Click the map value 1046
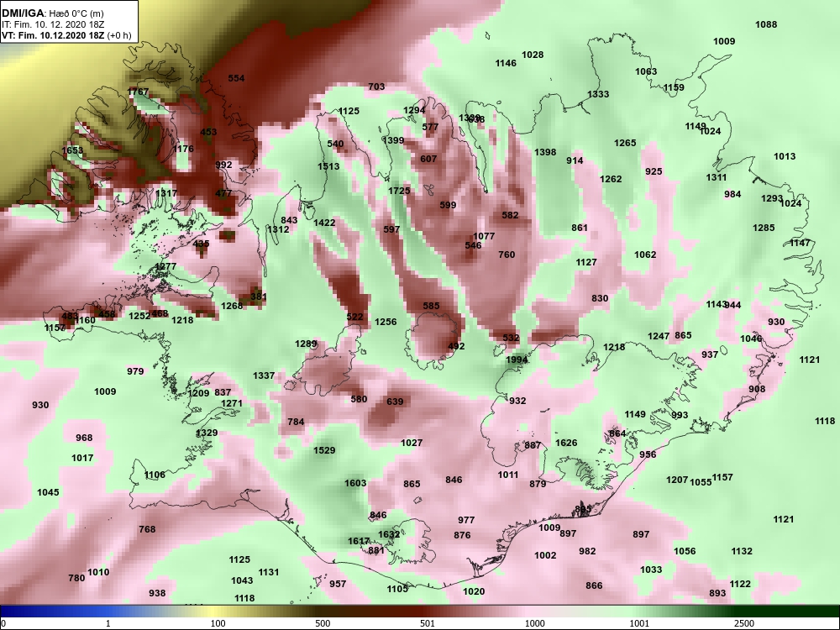The image size is (840, 630). (751, 339)
